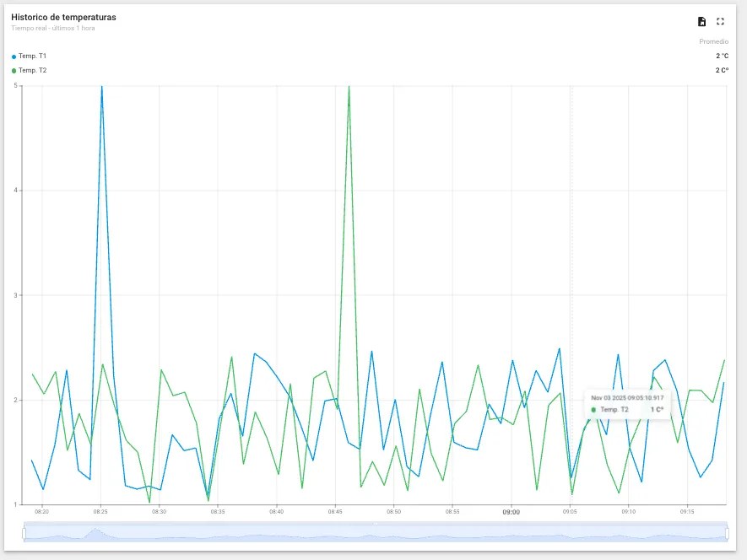Click the green dot beside Temp. T2
Image resolution: width=747 pixels, height=560 pixels.
pyautogui.click(x=14, y=71)
